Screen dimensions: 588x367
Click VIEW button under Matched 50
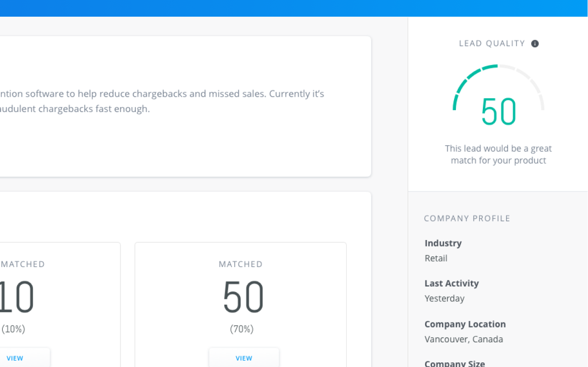244,358
